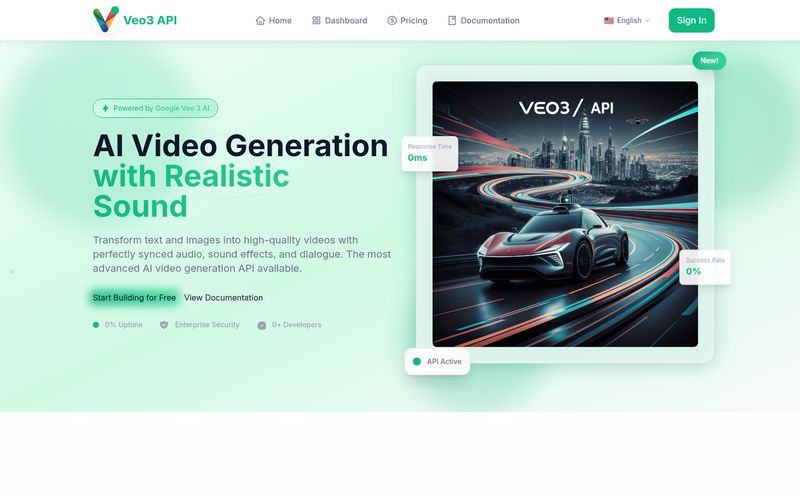Open the Pricing page link
Screen dimensions: 800x496
407,20
